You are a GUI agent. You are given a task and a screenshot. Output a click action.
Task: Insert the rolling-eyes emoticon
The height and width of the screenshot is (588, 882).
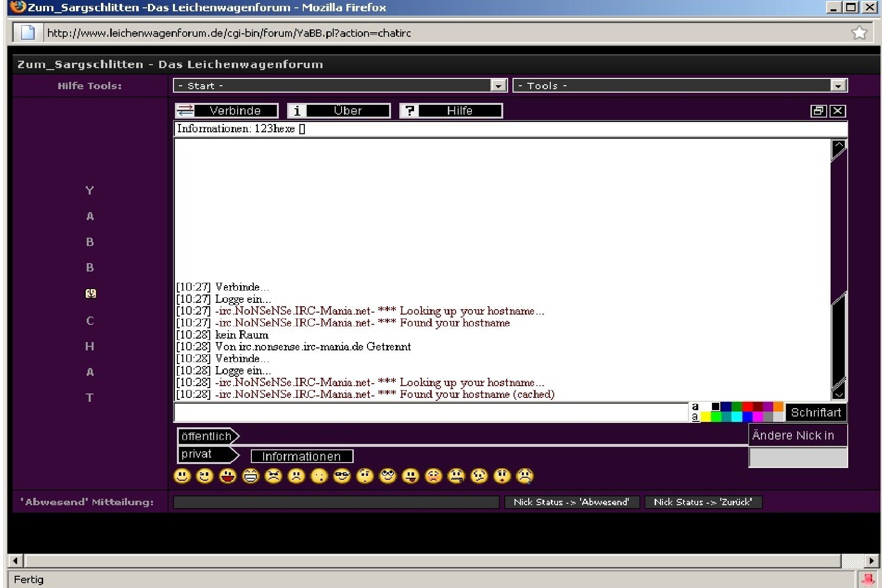(388, 476)
